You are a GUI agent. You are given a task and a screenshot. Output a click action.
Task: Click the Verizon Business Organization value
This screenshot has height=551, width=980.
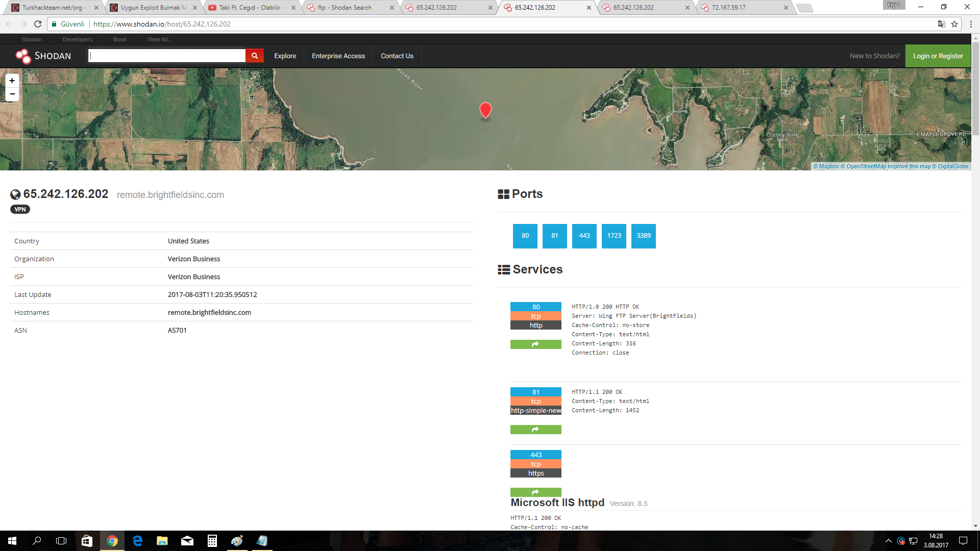(x=194, y=259)
